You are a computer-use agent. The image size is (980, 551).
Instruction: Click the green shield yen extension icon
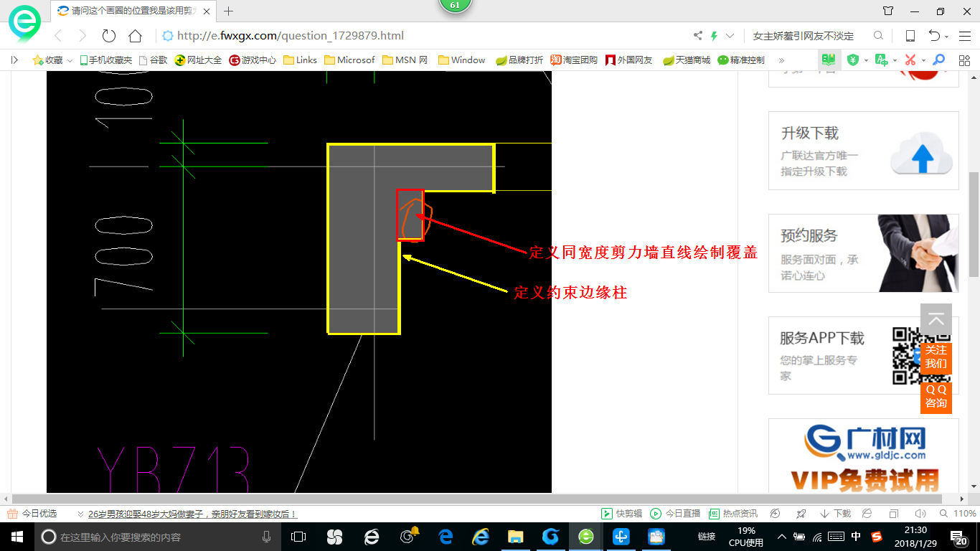[x=853, y=60]
